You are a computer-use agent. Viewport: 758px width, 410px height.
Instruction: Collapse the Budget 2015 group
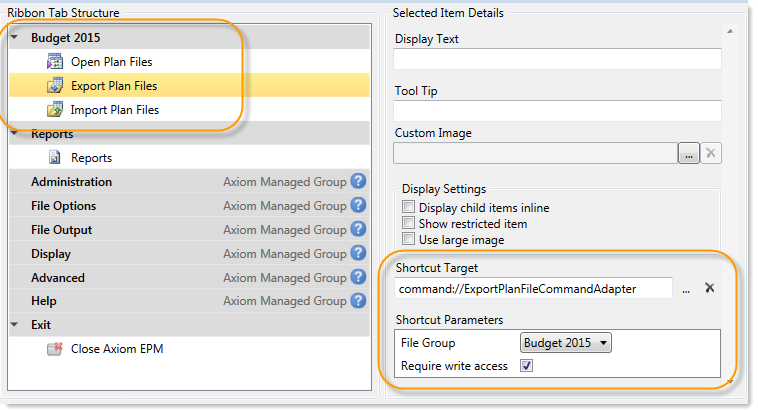(x=15, y=37)
